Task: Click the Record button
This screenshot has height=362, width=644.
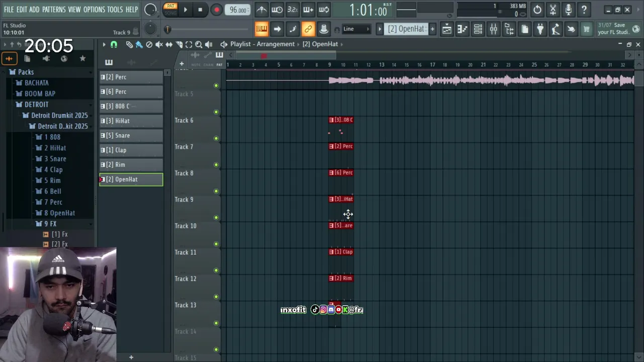Action: point(216,10)
